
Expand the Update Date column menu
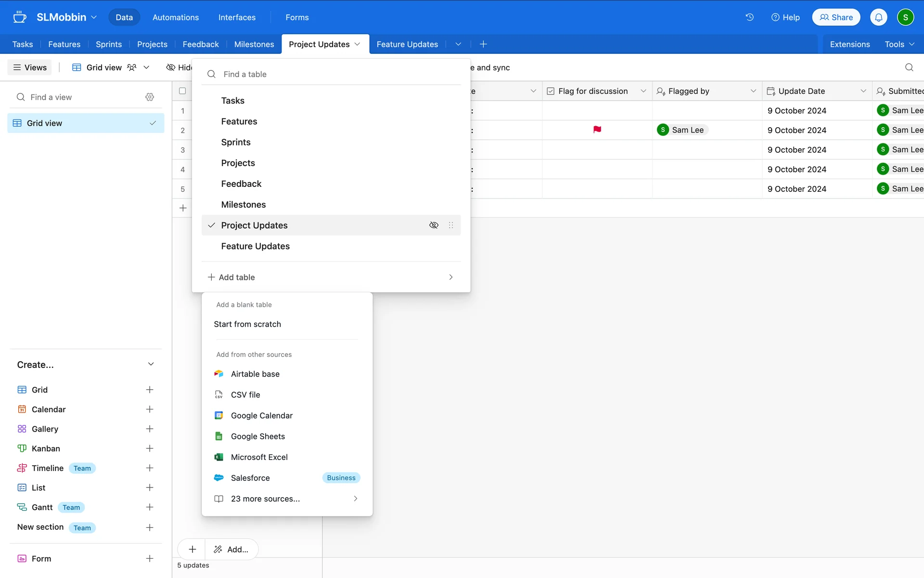click(x=863, y=91)
